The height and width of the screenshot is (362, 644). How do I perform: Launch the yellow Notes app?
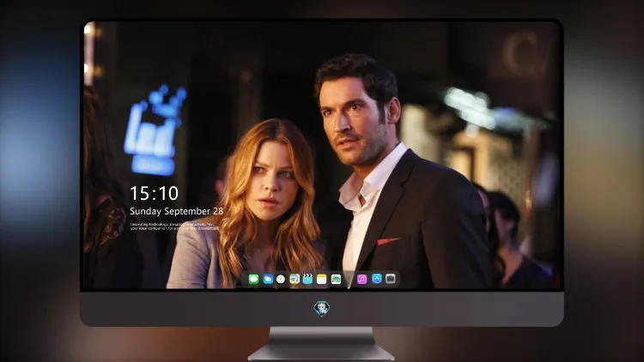coord(322,279)
